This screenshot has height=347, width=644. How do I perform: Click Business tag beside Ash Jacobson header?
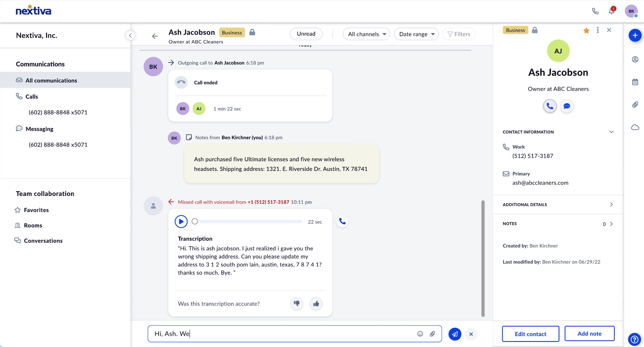point(232,32)
